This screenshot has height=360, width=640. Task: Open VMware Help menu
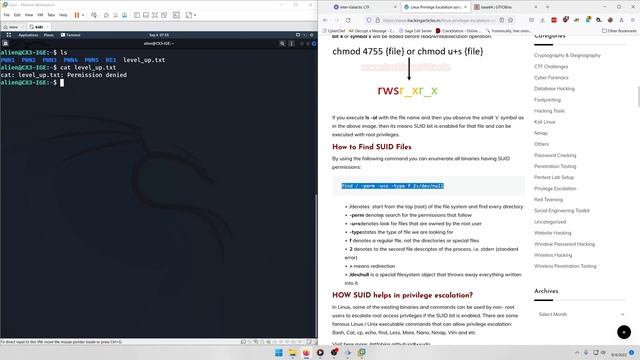[x=63, y=15]
